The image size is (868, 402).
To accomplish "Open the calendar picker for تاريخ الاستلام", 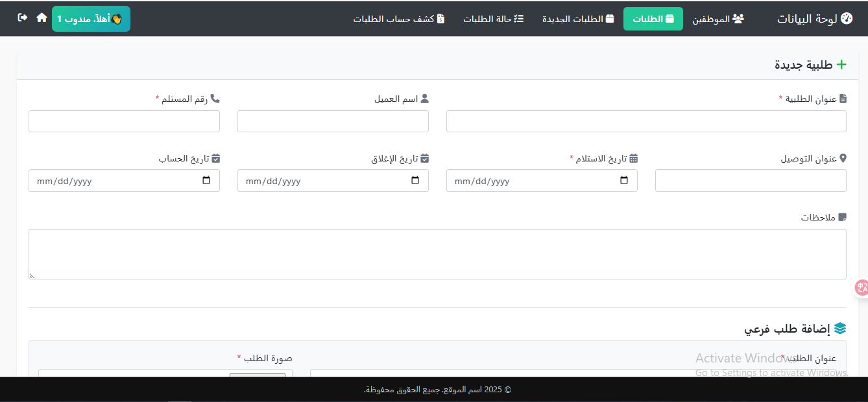I will coord(624,181).
